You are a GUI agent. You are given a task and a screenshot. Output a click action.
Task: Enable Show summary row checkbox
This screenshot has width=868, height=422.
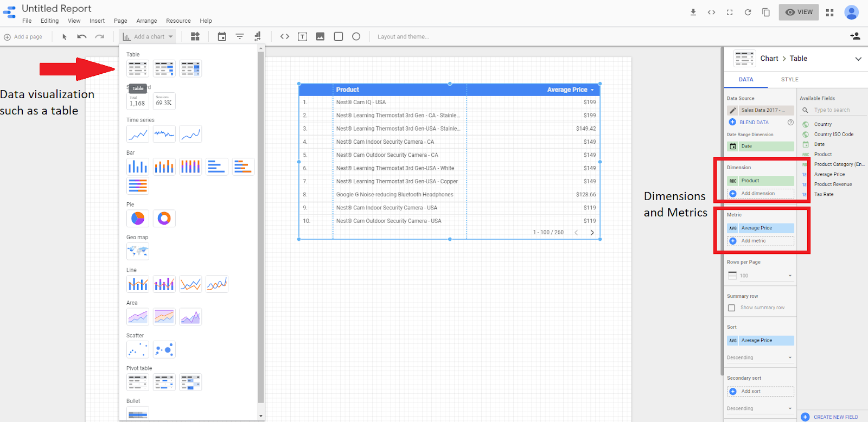(x=731, y=308)
